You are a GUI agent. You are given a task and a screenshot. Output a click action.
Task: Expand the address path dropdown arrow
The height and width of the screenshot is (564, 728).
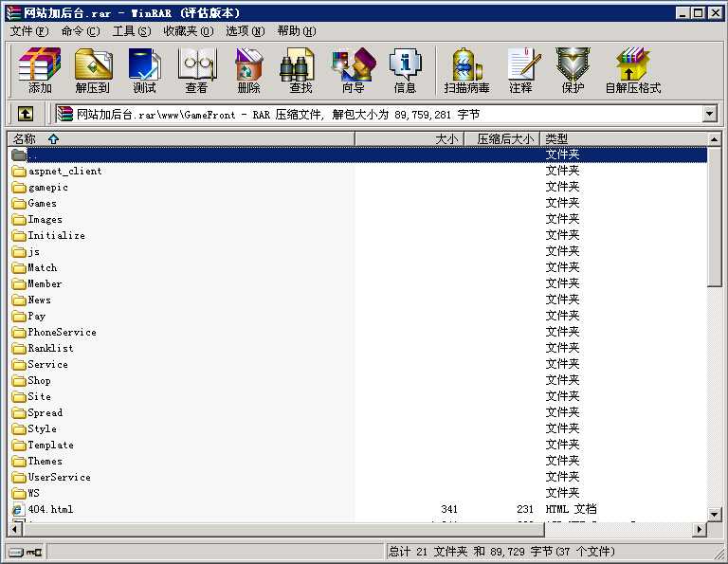coord(709,114)
